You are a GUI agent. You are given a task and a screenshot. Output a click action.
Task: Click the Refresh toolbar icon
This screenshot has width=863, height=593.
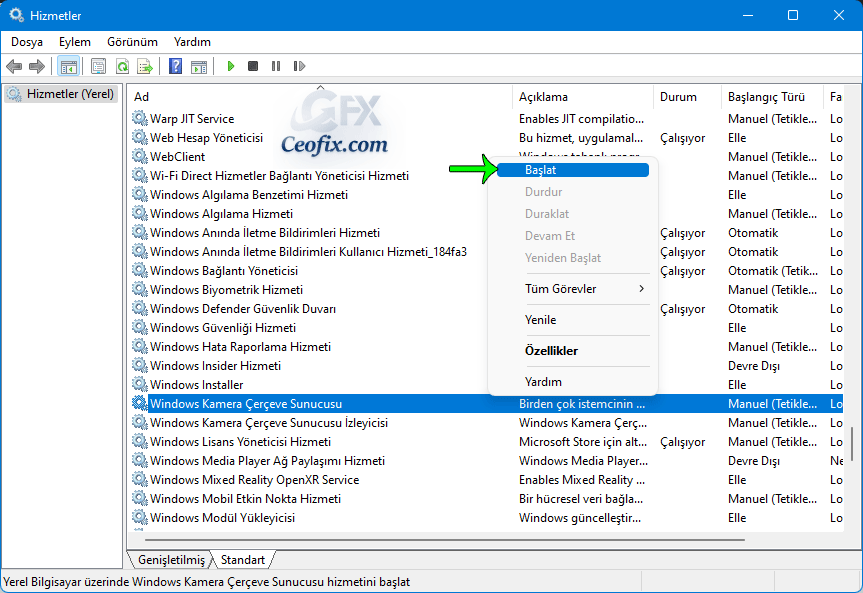click(x=122, y=67)
